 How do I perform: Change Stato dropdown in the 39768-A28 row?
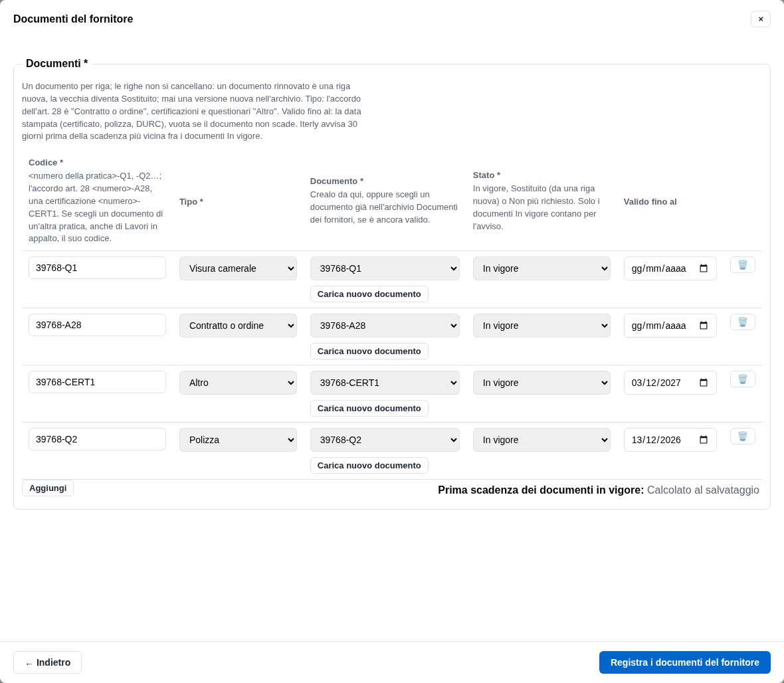tap(541, 326)
